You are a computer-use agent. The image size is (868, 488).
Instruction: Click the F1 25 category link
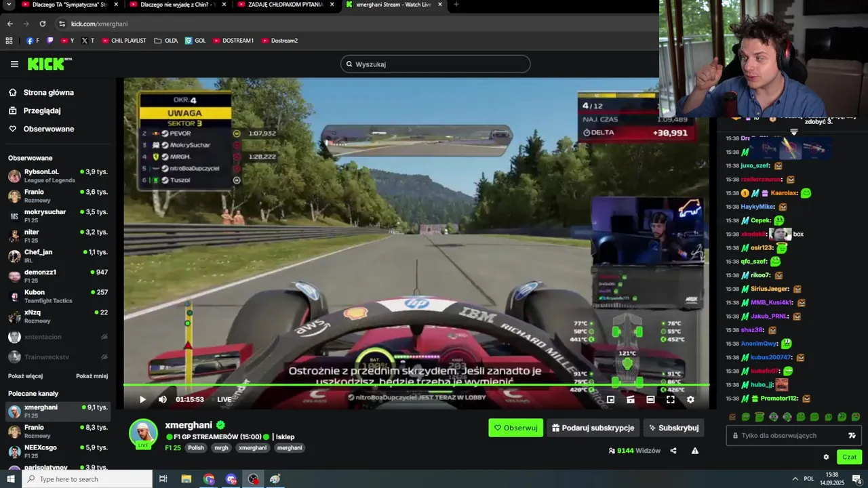pos(173,447)
